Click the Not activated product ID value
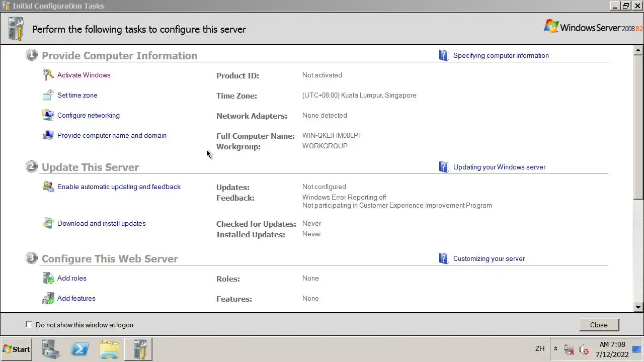Image resolution: width=644 pixels, height=362 pixels. (322, 75)
